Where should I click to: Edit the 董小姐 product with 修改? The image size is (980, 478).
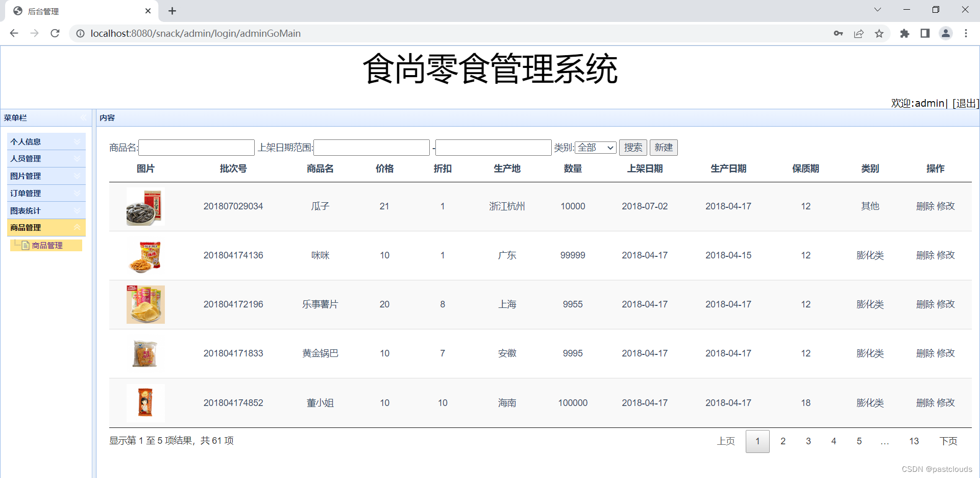coord(946,403)
